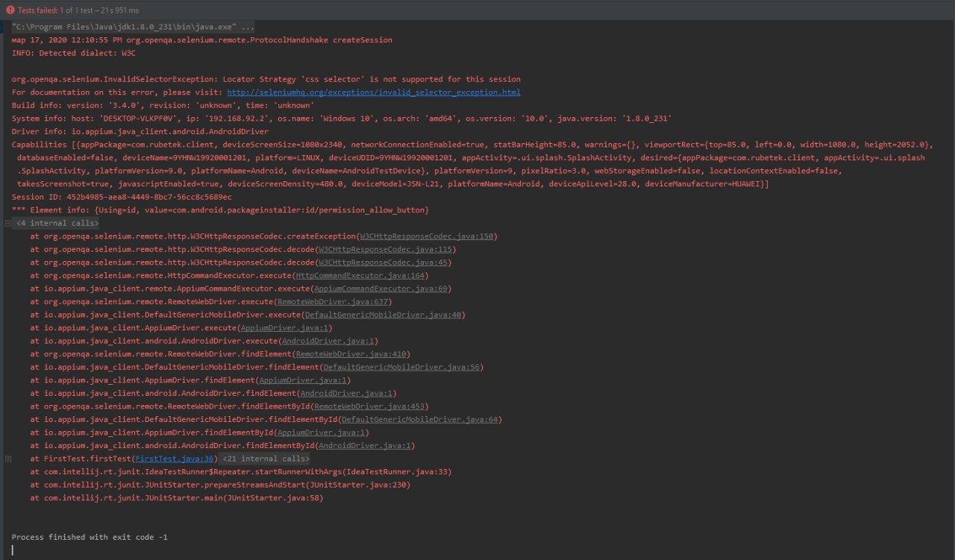The width and height of the screenshot is (955, 560).
Task: Click the red Tests failed error icon
Action: (10, 10)
